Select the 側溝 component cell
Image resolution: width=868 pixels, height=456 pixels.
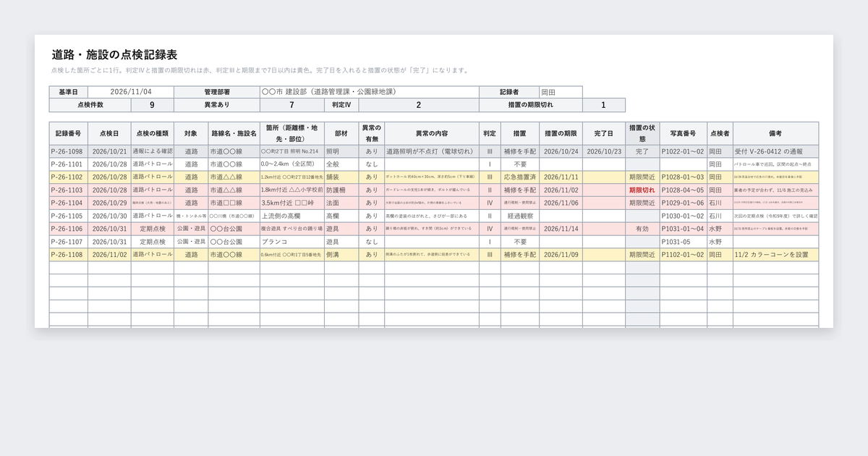tap(341, 255)
